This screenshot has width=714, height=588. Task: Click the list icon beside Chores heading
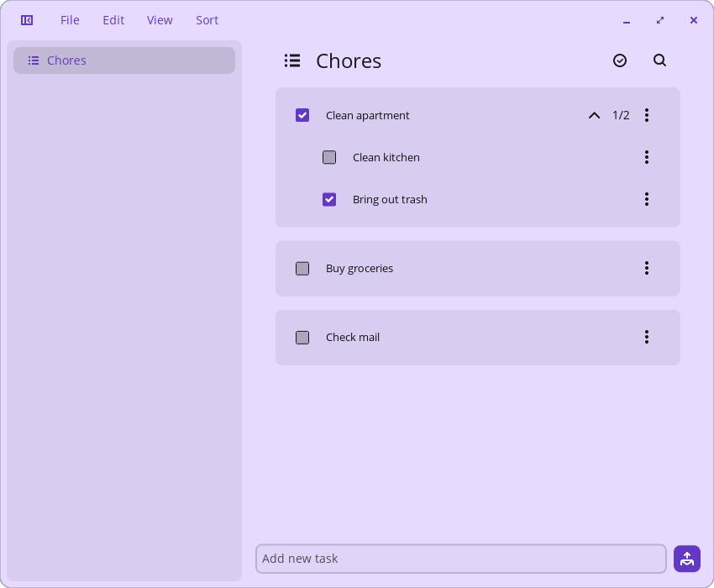point(292,60)
